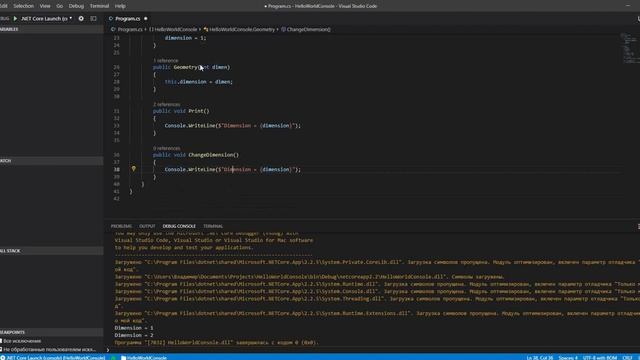
Task: Select the Program.cs editor tab
Action: coord(128,18)
